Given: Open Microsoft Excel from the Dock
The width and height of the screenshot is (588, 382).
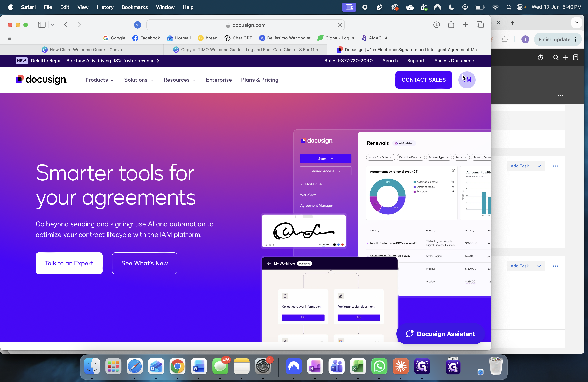Looking at the screenshot, I should pos(358,366).
